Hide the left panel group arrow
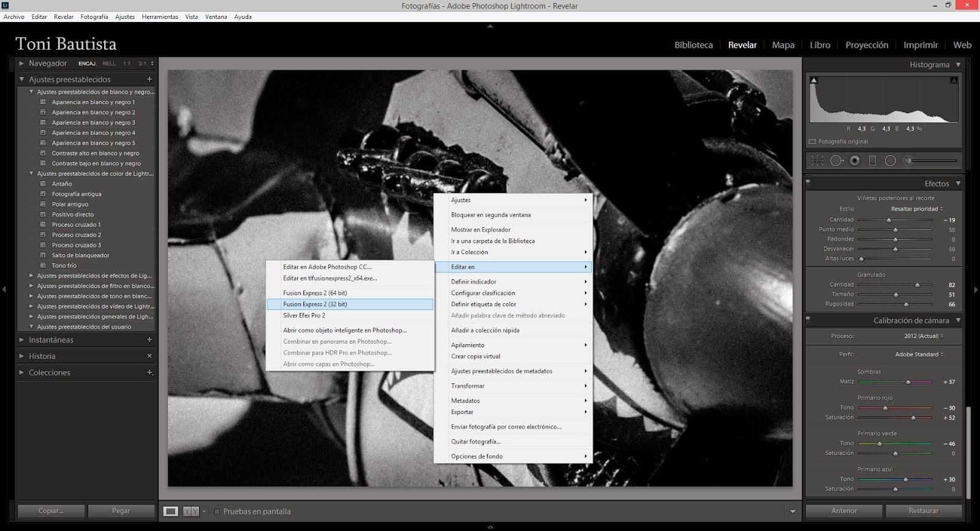This screenshot has height=531, width=980. pos(4,289)
